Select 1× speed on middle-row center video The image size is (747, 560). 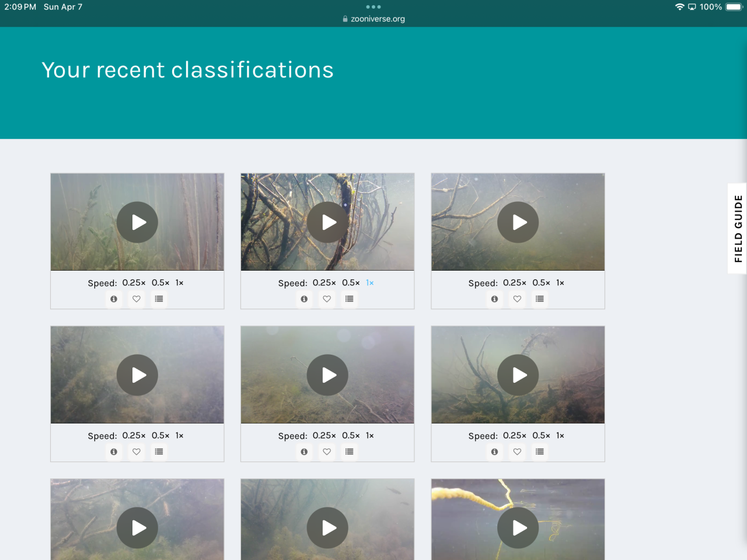pyautogui.click(x=369, y=436)
